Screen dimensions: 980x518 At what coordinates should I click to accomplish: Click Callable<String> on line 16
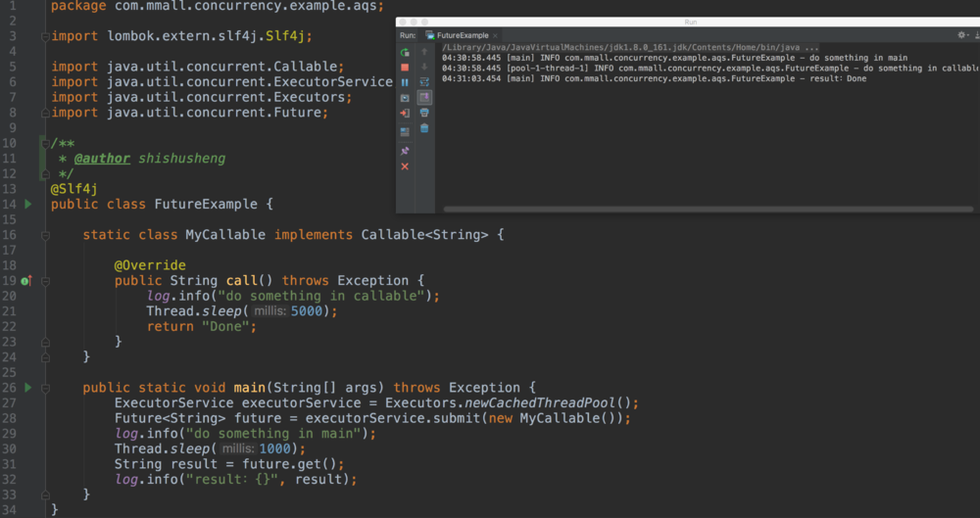pyautogui.click(x=425, y=235)
